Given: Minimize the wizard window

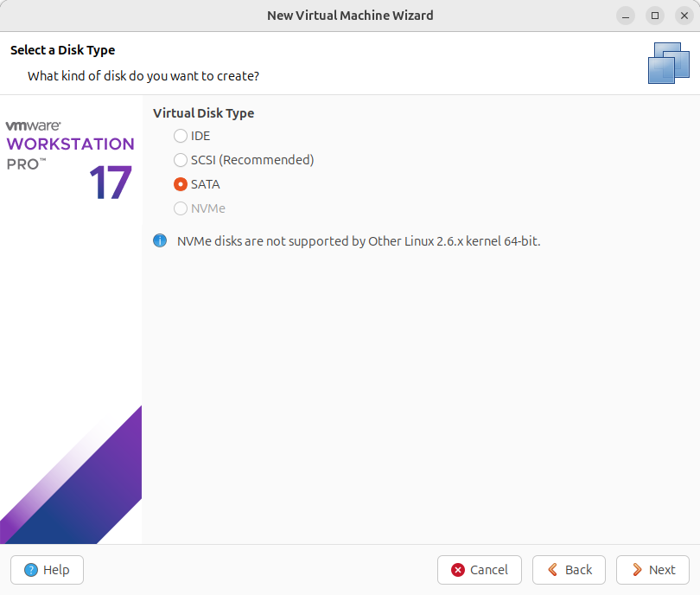Looking at the screenshot, I should [x=626, y=16].
